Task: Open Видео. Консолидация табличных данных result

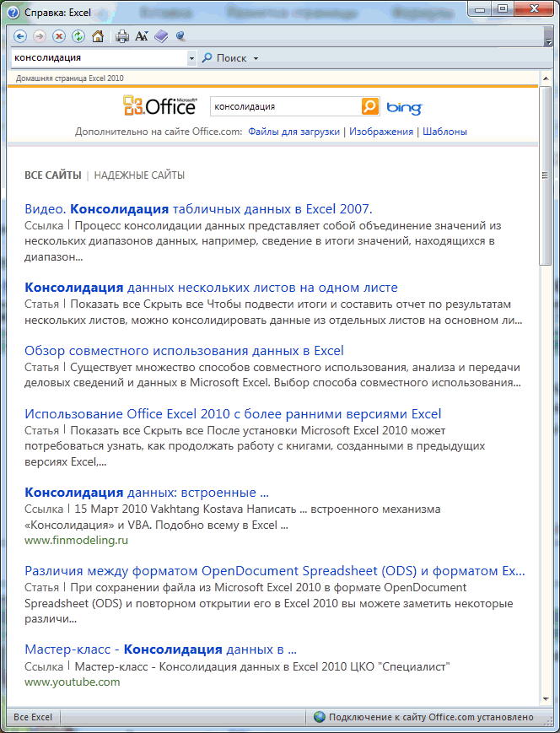Action: (x=198, y=209)
